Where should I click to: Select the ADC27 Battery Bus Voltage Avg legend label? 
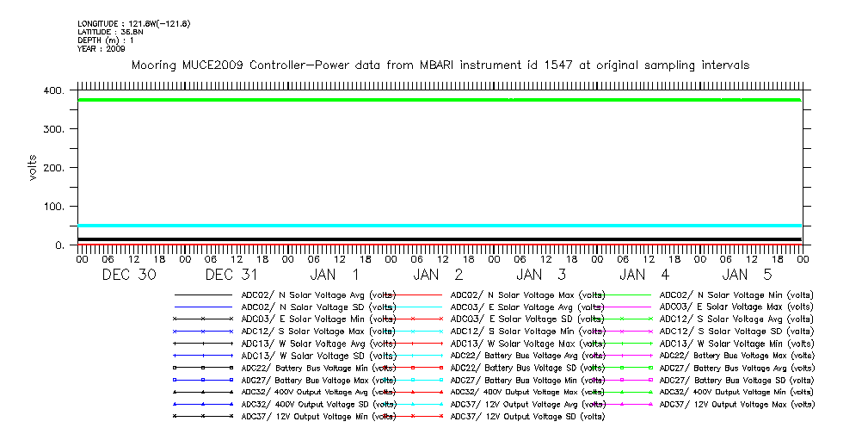[x=736, y=368]
